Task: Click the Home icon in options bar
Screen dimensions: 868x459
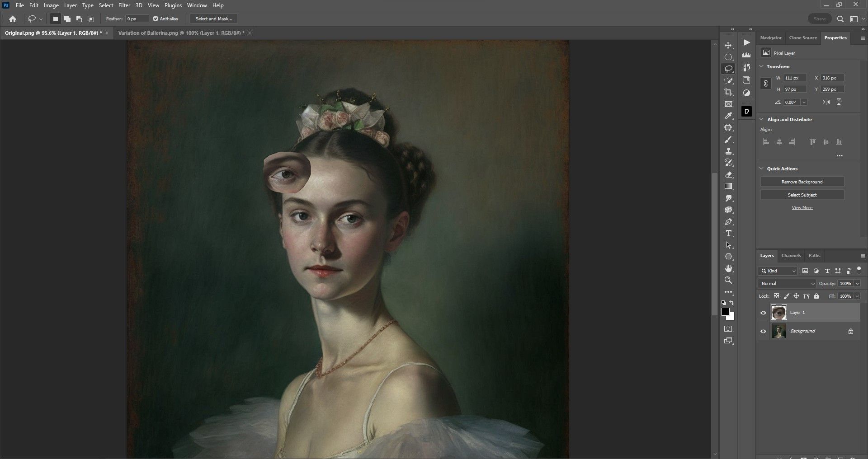Action: point(13,19)
